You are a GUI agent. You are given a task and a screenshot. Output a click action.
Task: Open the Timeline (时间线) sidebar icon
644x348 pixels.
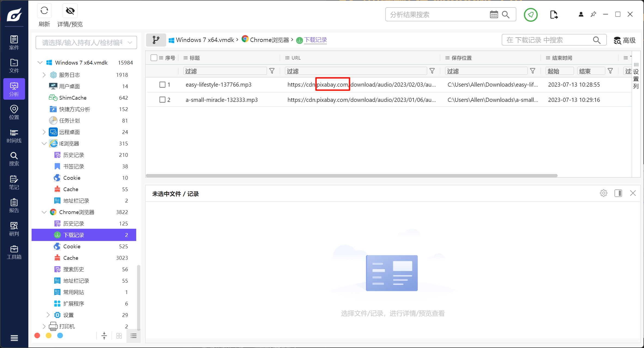14,136
